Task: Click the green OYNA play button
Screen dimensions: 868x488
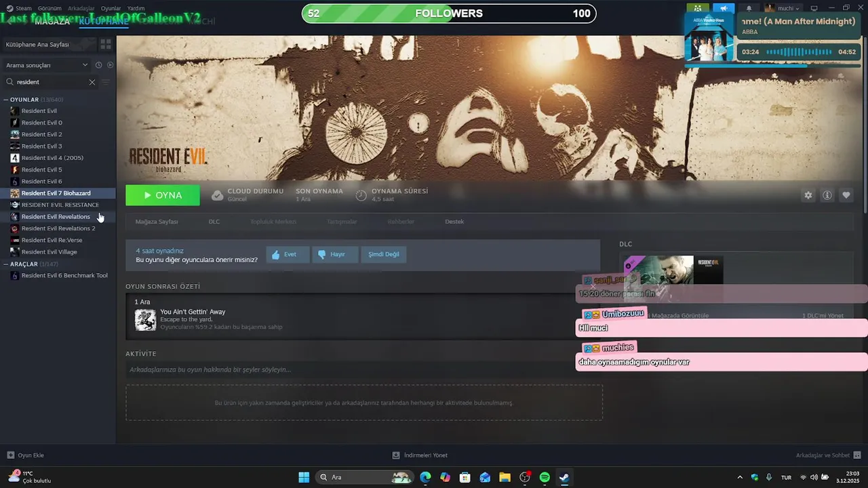Action: [163, 195]
